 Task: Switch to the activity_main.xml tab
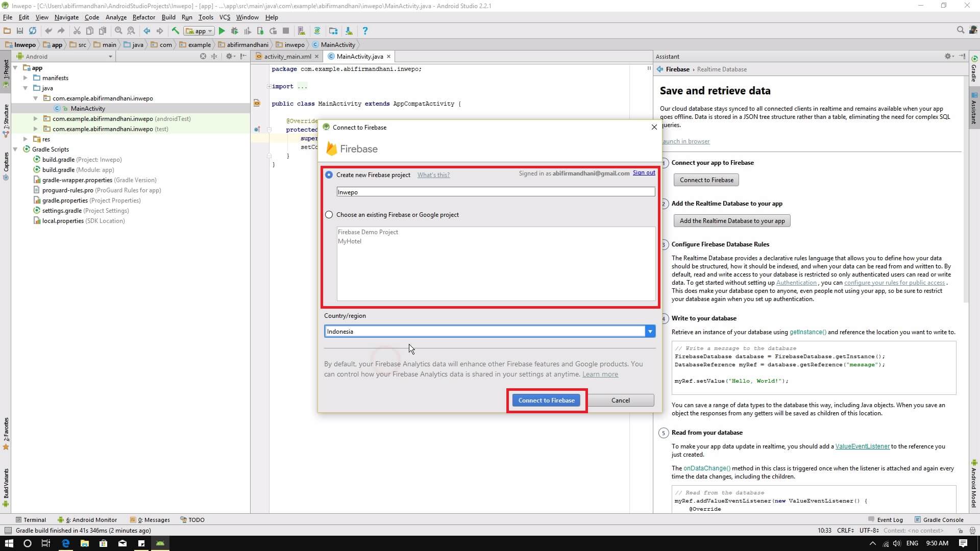[287, 57]
